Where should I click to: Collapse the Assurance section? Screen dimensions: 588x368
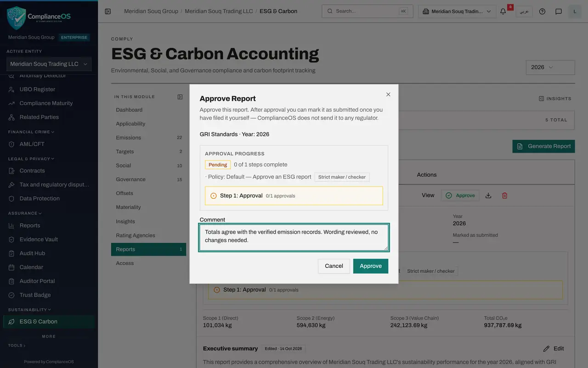[x=25, y=213]
